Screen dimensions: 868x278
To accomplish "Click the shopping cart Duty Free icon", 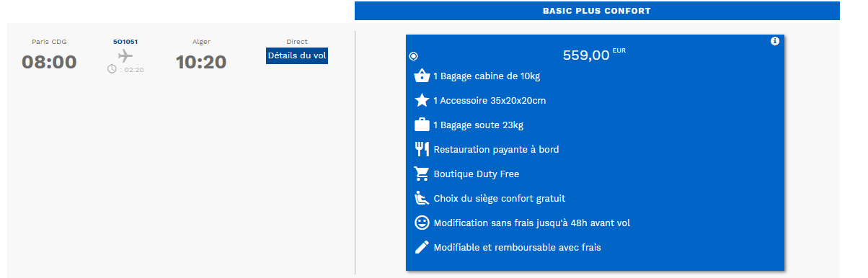I will 422,174.
